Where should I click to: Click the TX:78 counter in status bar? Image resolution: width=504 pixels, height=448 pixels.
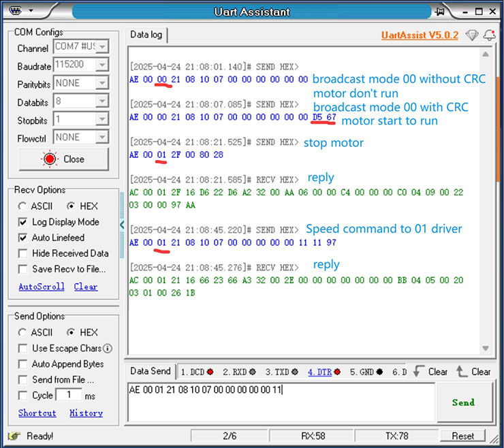(396, 436)
